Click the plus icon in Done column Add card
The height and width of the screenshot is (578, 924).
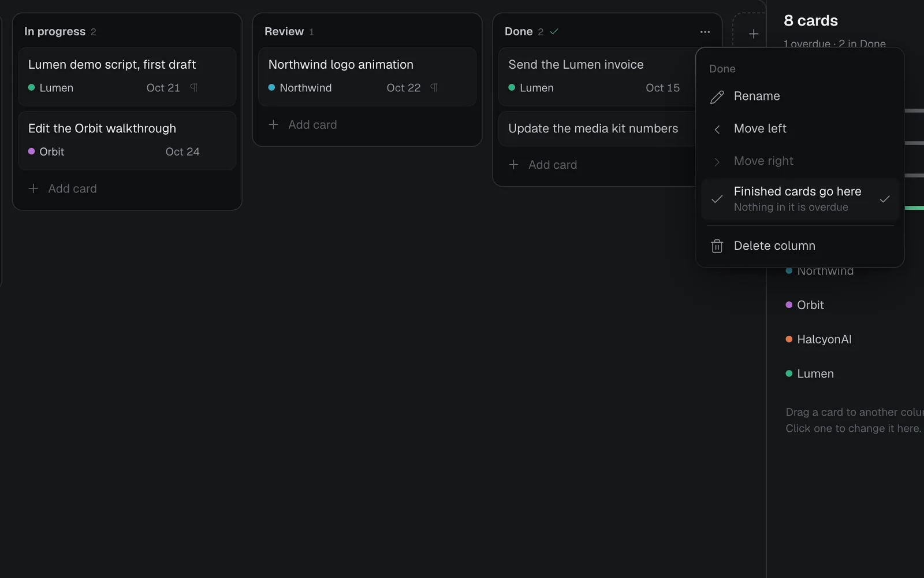(x=514, y=165)
